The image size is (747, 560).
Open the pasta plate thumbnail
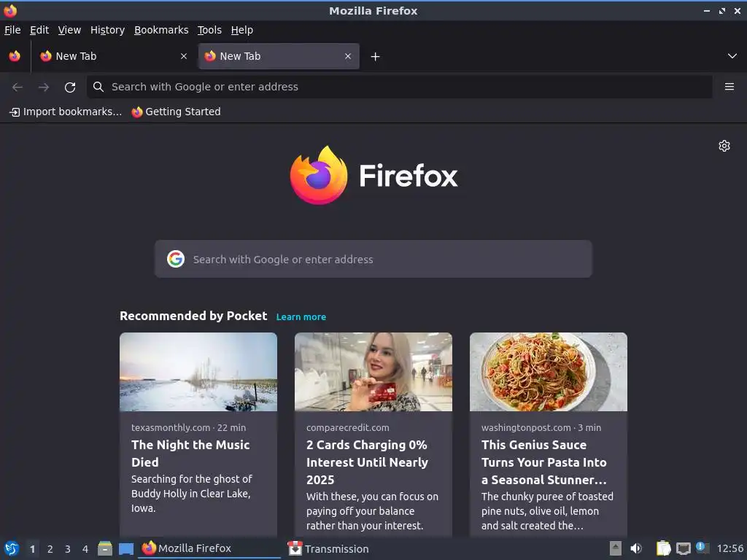point(549,372)
